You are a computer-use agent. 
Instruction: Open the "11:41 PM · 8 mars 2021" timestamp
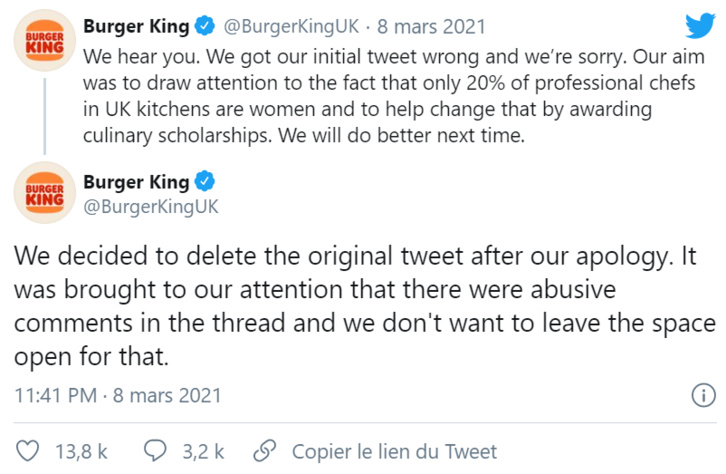pyautogui.click(x=118, y=395)
